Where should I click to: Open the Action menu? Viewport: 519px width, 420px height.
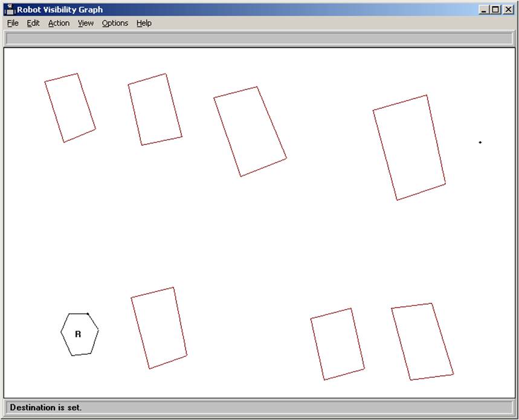[59, 23]
